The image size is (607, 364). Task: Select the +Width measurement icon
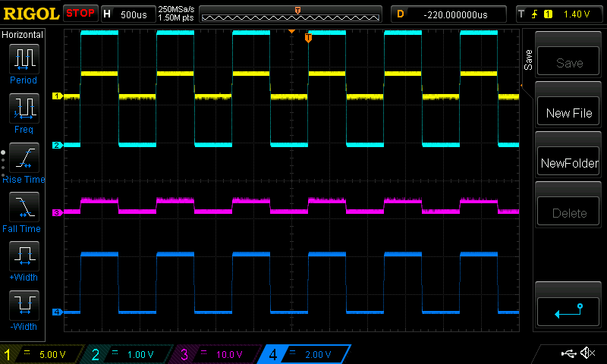(24, 256)
